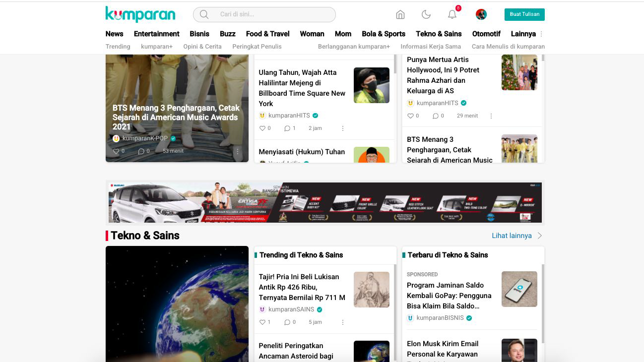Open the user profile avatar

click(481, 14)
